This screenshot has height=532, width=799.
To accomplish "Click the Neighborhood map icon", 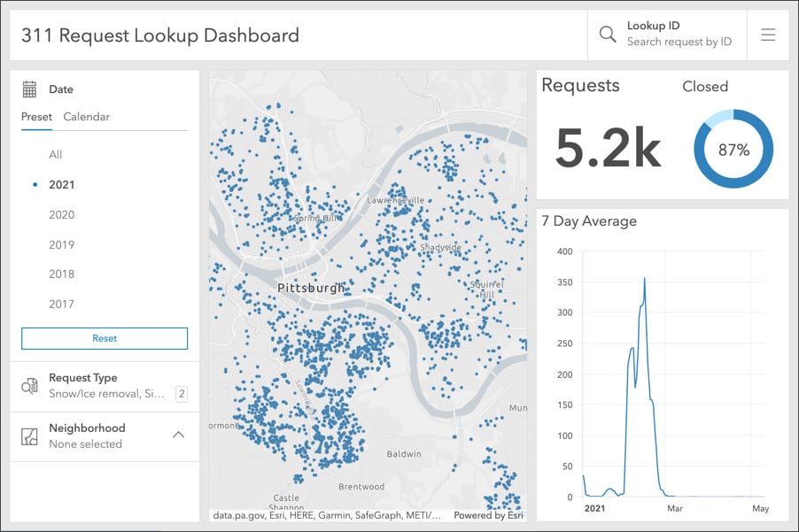I will pyautogui.click(x=29, y=436).
